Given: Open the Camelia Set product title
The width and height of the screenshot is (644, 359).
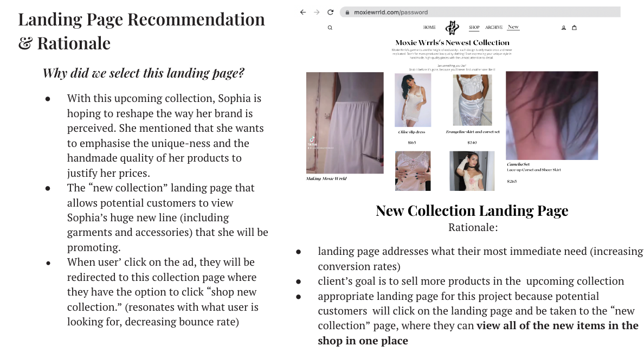Looking at the screenshot, I should [x=518, y=164].
